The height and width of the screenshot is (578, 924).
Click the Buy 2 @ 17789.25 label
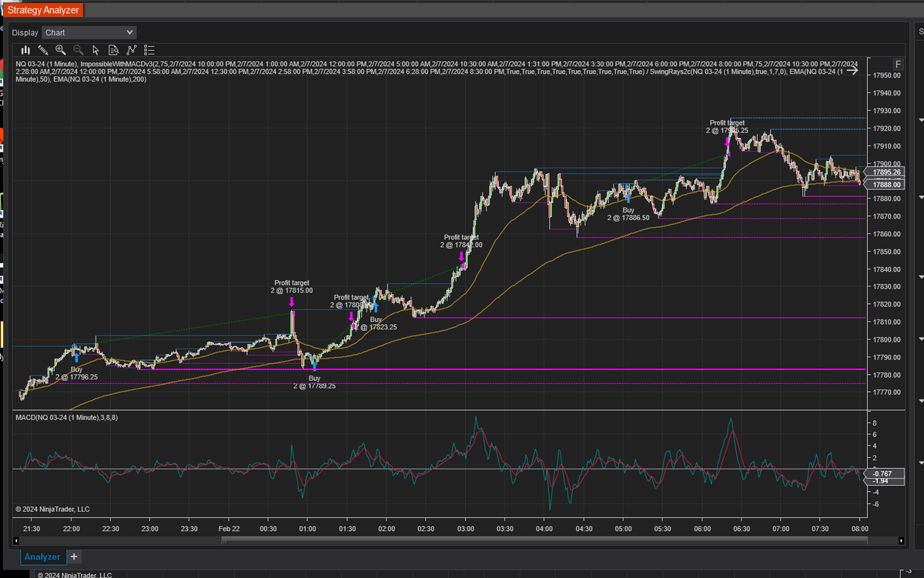(x=314, y=382)
